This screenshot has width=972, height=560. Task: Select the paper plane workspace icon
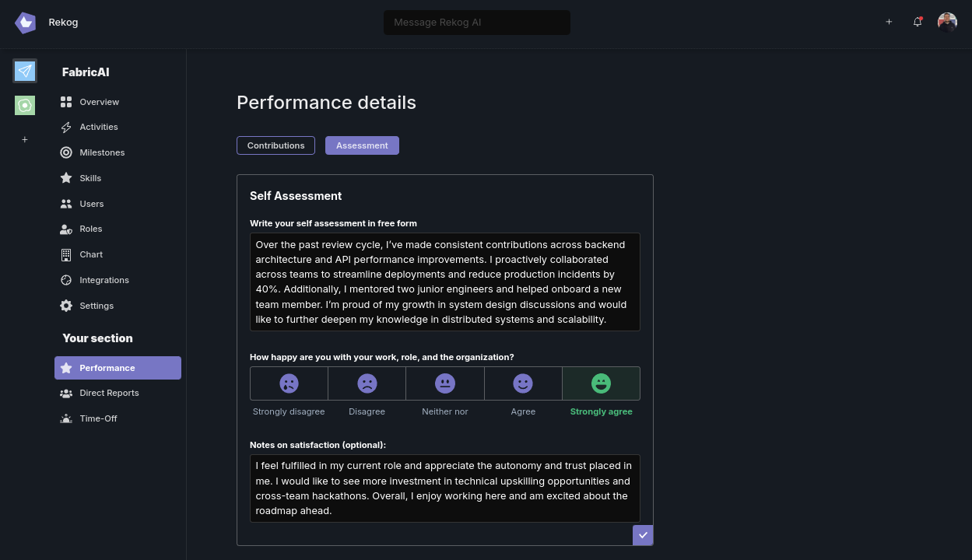[x=25, y=71]
